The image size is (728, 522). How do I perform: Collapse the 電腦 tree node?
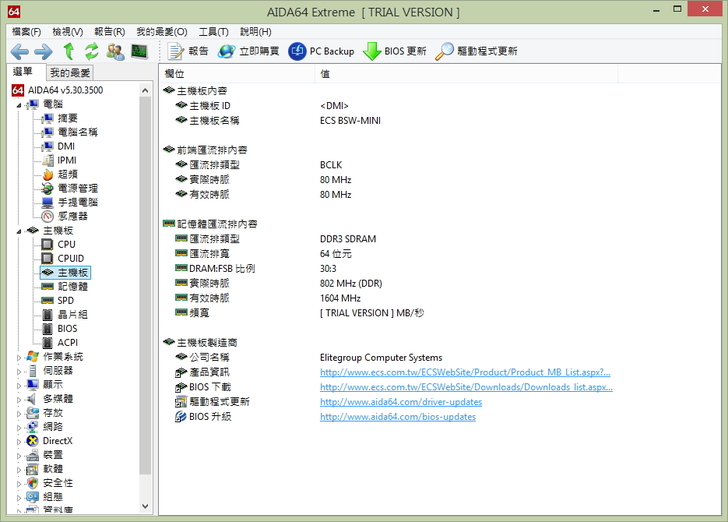click(19, 104)
